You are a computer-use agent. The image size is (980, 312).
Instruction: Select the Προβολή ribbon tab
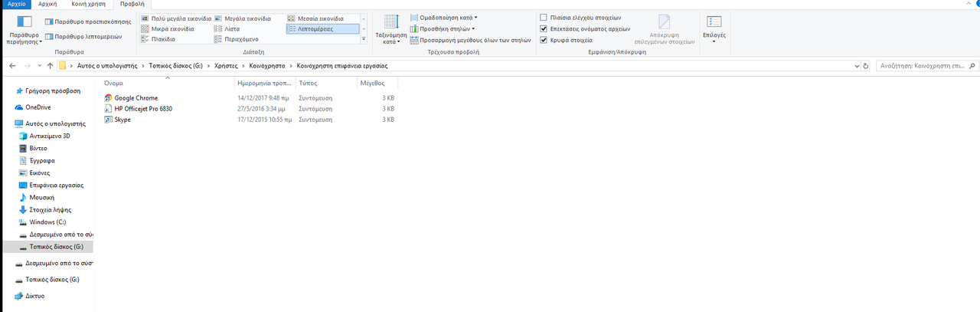point(132,4)
